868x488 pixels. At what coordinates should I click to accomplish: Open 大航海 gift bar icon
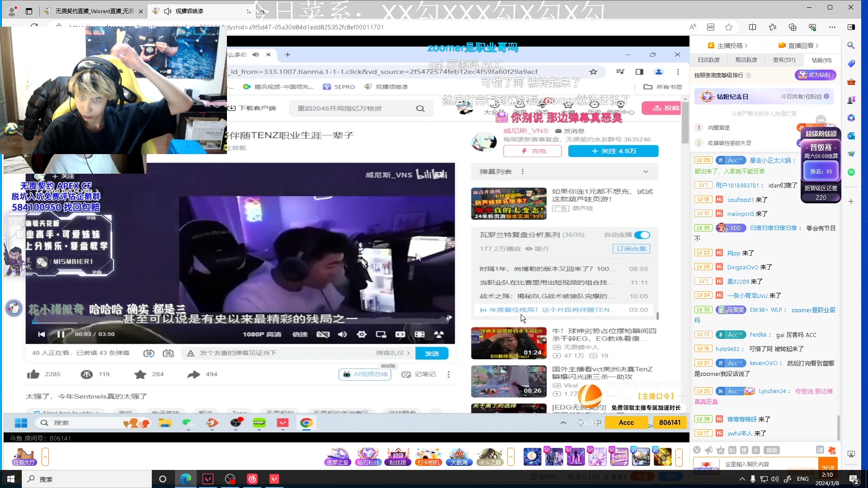tap(459, 457)
